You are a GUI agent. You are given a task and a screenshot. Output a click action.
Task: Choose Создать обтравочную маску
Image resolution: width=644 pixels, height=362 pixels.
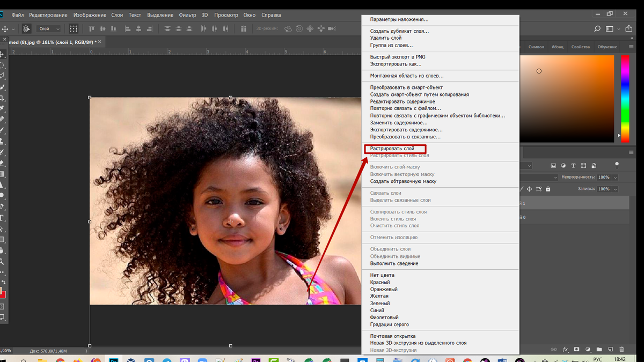click(x=403, y=181)
